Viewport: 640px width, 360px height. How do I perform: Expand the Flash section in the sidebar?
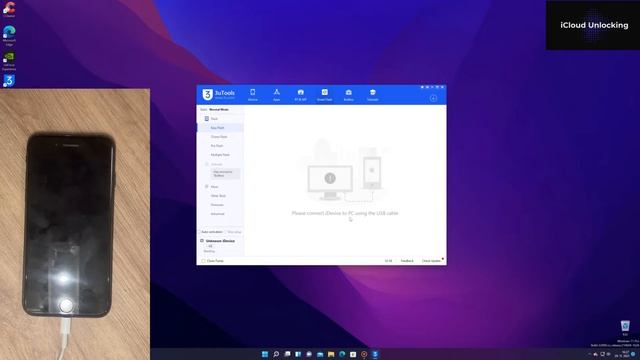[211, 119]
